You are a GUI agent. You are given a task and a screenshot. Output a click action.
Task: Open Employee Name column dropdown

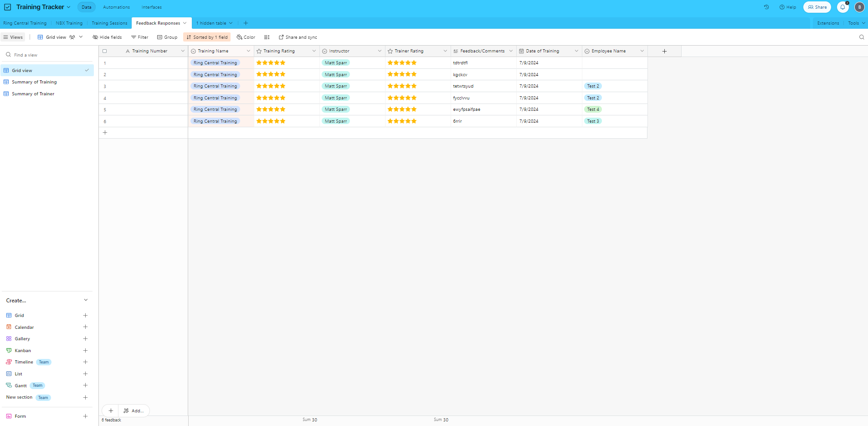tap(642, 51)
